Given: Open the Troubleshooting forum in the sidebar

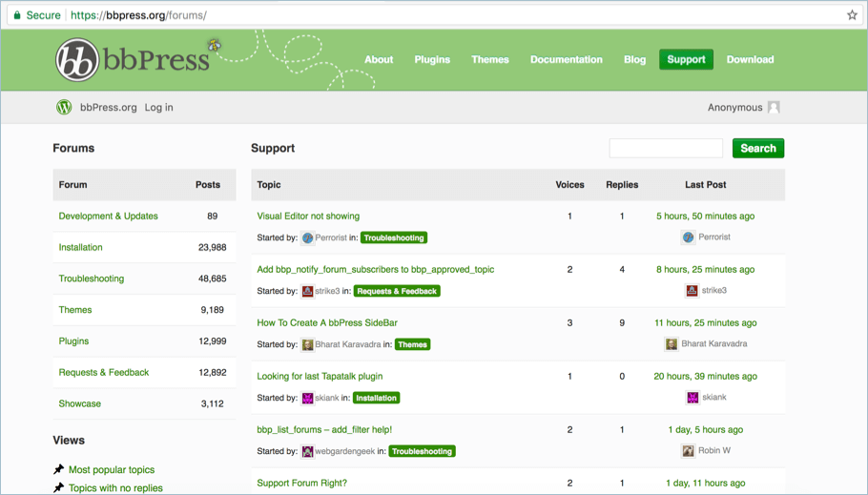Looking at the screenshot, I should tap(92, 278).
